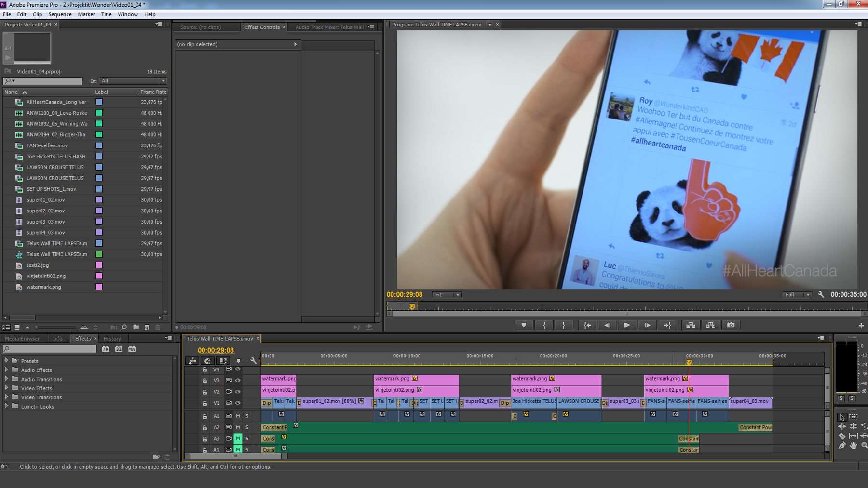Toggle Linked Selection in the timeline
The width and height of the screenshot is (868, 488).
click(223, 360)
